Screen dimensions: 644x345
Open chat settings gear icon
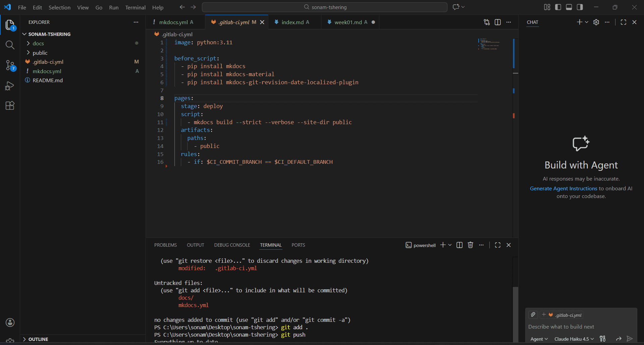click(596, 22)
